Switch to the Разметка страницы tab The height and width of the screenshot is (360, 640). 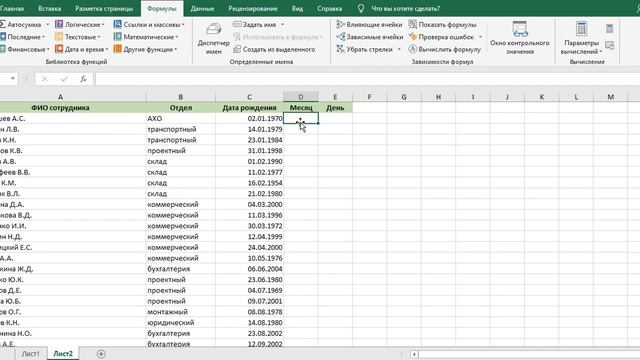coord(104,8)
